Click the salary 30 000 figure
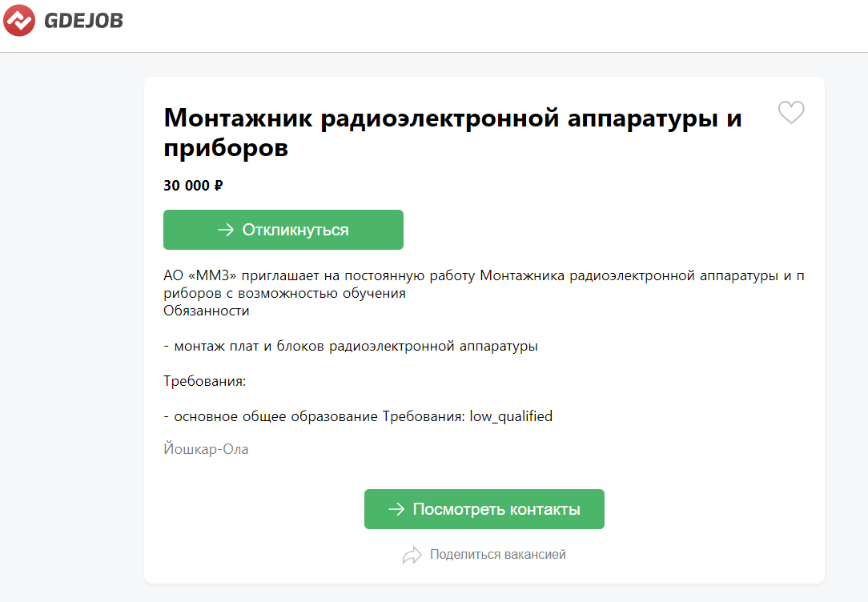This screenshot has width=868, height=602. point(187,186)
